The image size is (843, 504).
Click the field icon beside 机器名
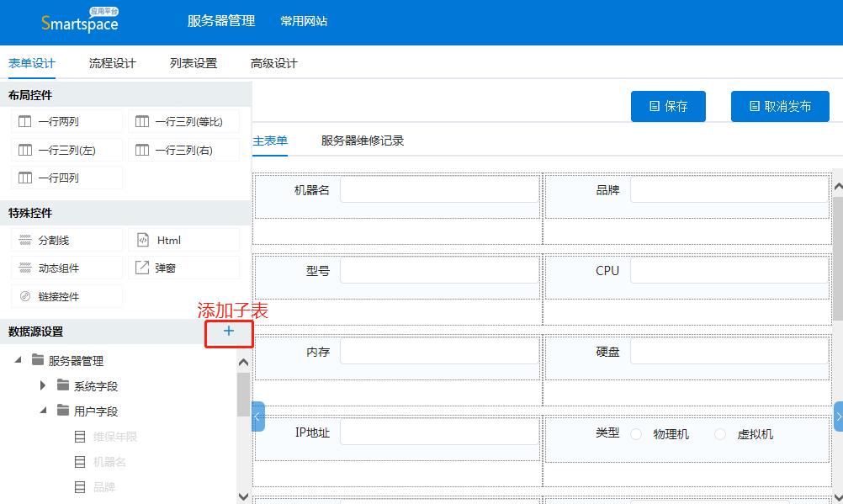coord(80,462)
